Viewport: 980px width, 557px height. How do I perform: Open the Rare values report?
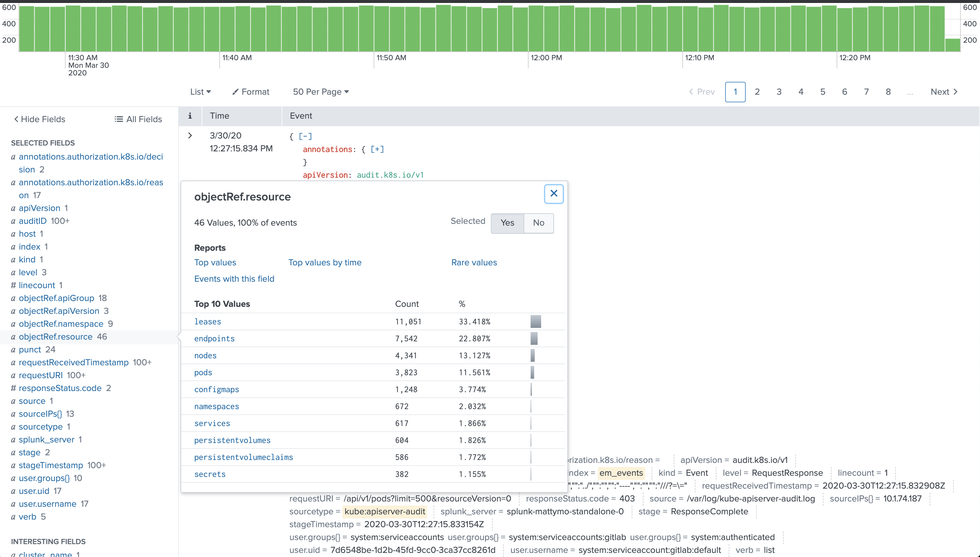(474, 263)
